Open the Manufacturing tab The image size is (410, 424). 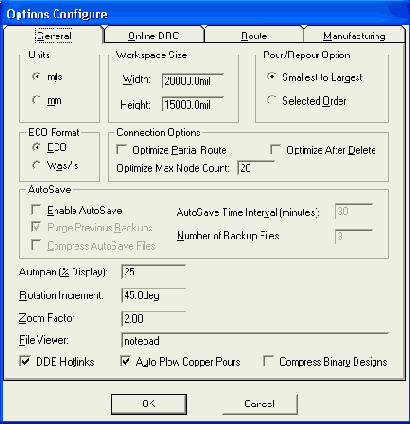(x=354, y=35)
